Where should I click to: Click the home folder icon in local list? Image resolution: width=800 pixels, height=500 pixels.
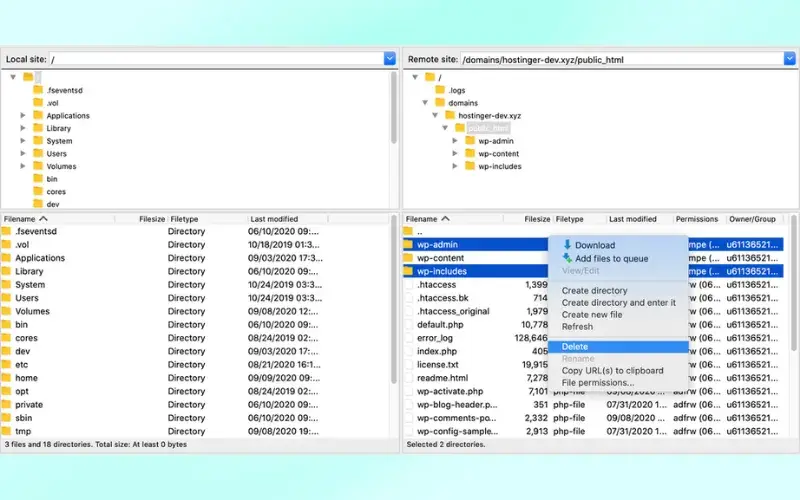(x=6, y=378)
